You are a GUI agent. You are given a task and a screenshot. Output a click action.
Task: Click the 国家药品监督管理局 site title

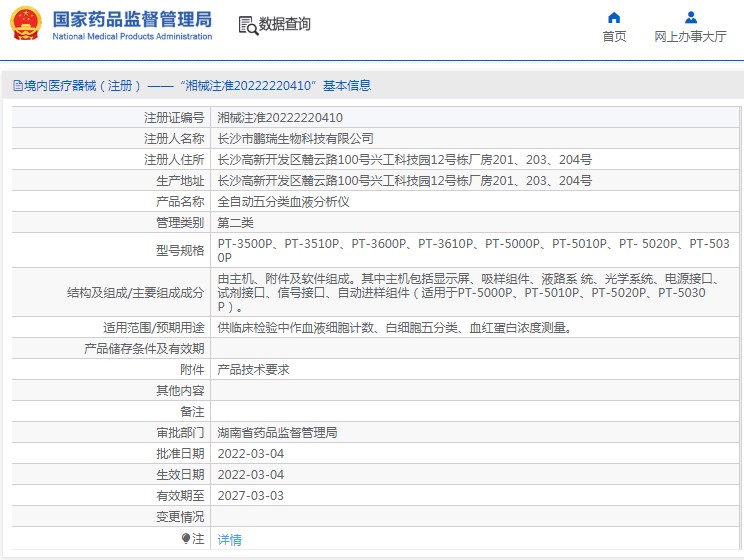pos(131,19)
